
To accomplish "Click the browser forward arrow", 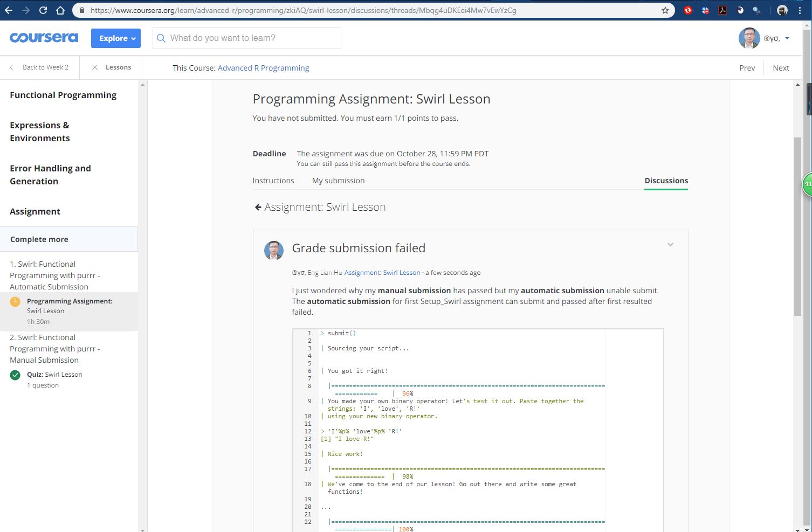I will (x=26, y=10).
